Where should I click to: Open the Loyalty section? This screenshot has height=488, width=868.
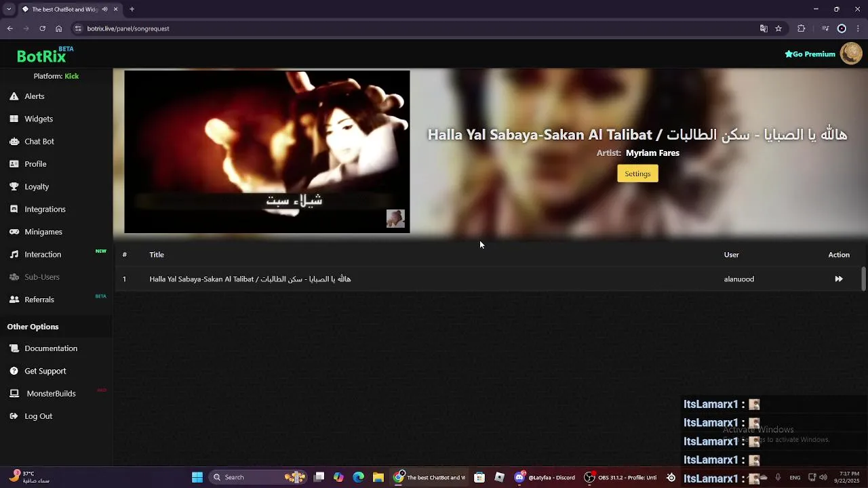tap(37, 186)
